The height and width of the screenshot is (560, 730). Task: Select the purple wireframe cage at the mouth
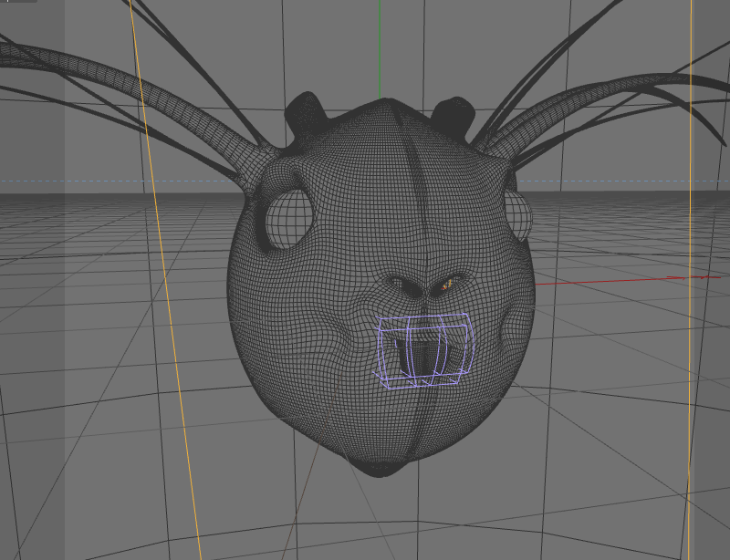point(423,351)
